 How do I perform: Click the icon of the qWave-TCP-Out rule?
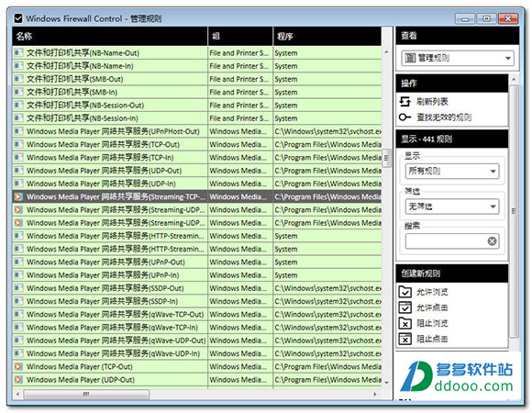[18, 314]
